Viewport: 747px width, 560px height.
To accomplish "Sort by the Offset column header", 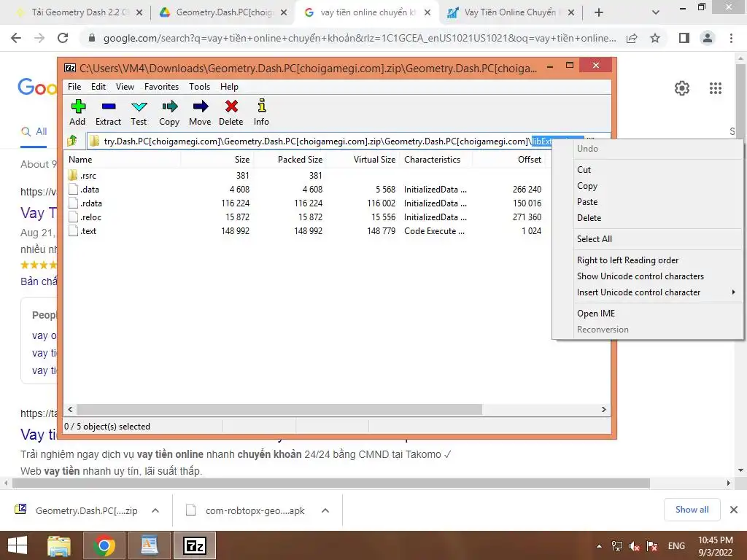I will [508, 160].
